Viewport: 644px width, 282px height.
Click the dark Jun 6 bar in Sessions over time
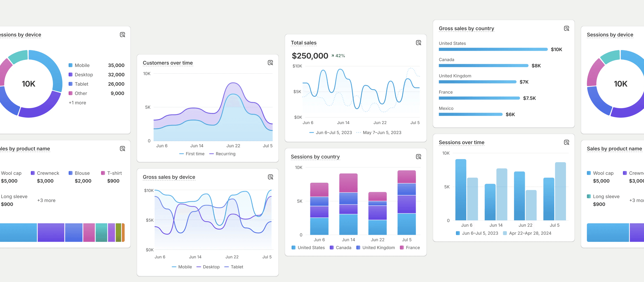(461, 189)
